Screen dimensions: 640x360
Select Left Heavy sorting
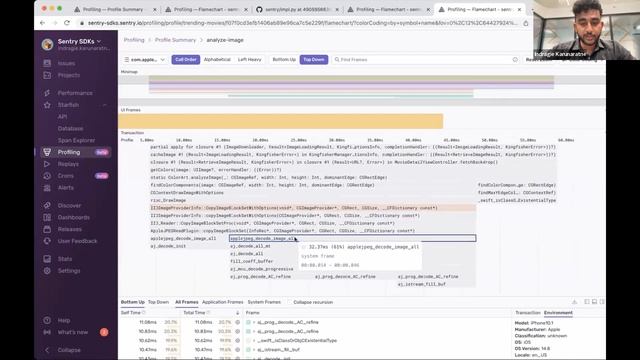click(249, 60)
